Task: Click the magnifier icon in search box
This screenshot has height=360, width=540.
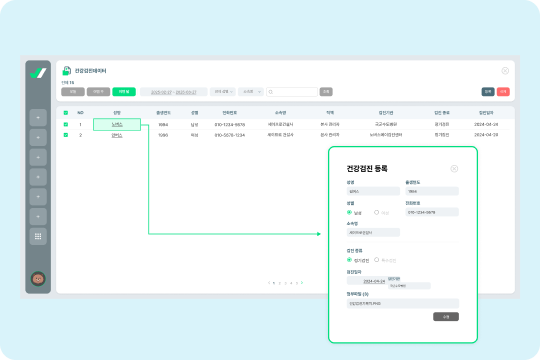Action: click(271, 92)
